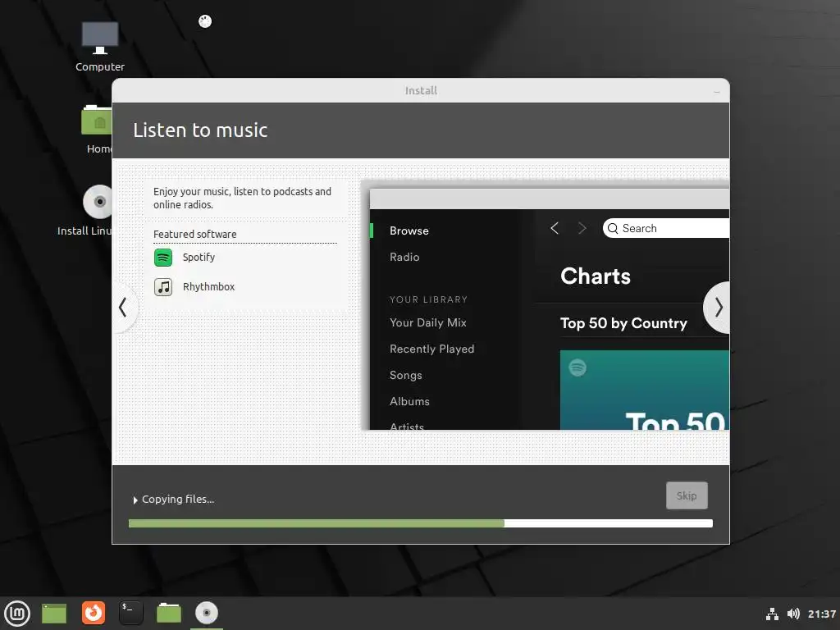Advance to the next slideshow slide
840x630 pixels.
[717, 308]
